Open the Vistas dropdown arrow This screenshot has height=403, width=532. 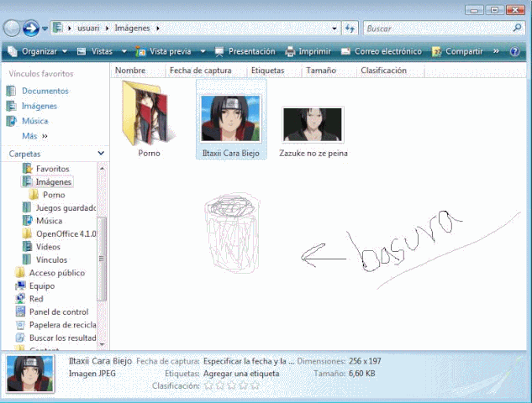pyautogui.click(x=124, y=51)
